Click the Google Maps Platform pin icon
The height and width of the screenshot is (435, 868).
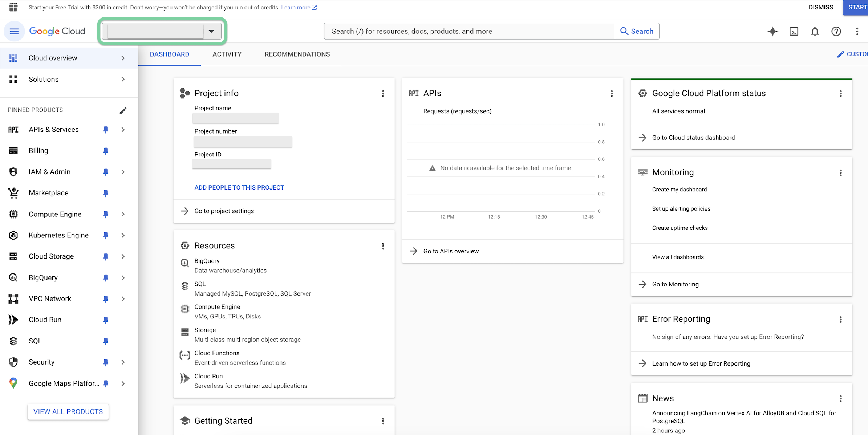tap(13, 383)
